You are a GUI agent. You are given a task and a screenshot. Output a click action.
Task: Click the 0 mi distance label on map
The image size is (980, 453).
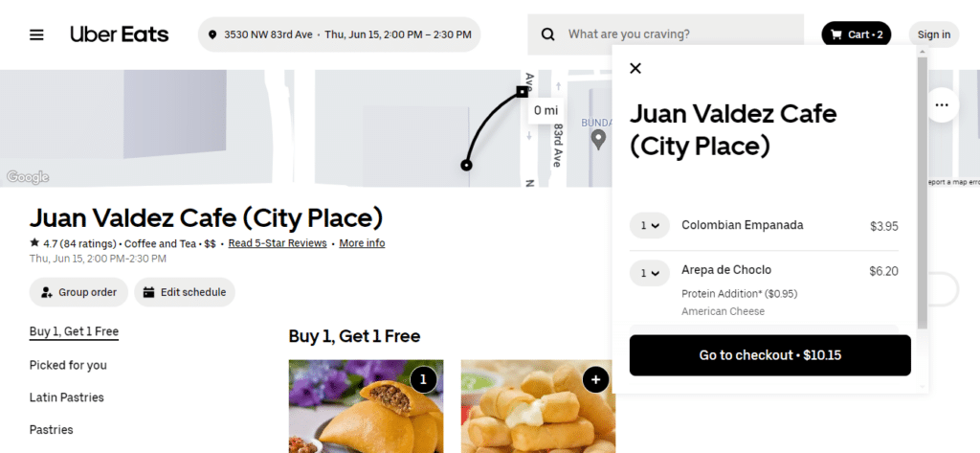click(x=546, y=111)
